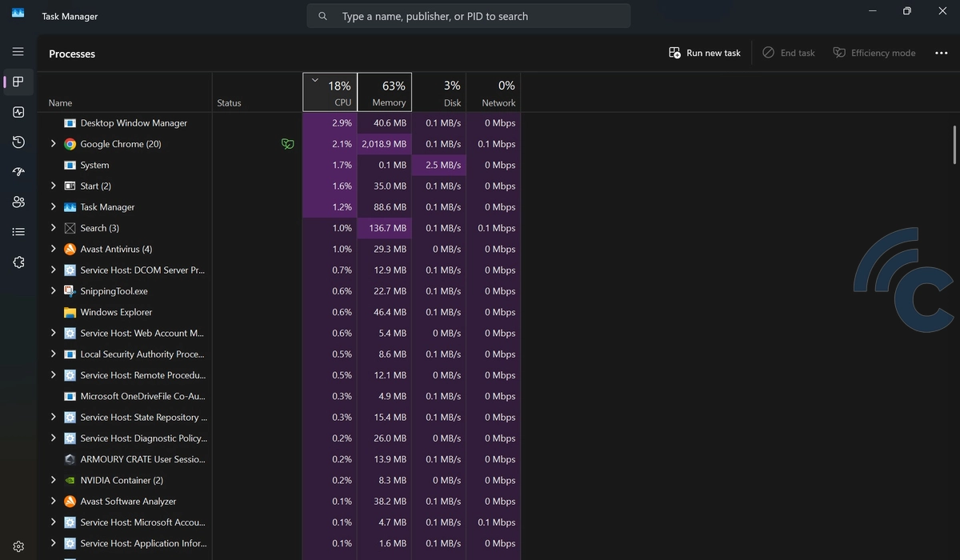Click the Avast Antivirus process icon
The height and width of the screenshot is (560, 960).
coord(70,249)
